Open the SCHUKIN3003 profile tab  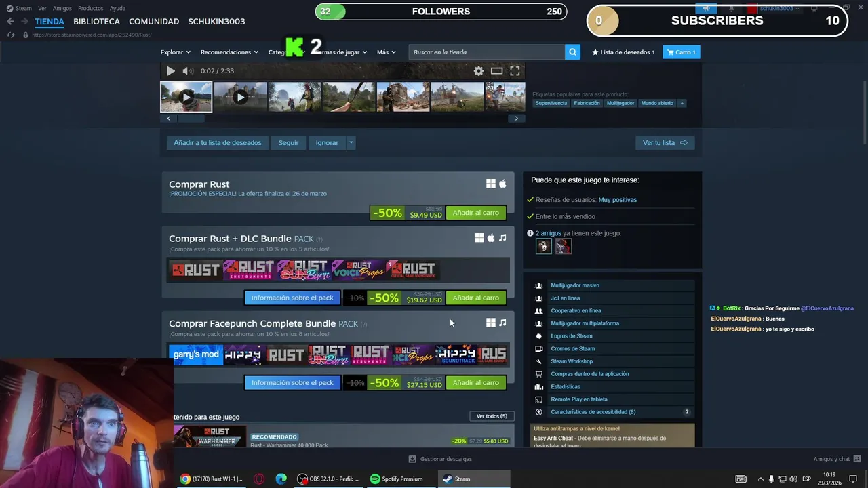pyautogui.click(x=216, y=21)
